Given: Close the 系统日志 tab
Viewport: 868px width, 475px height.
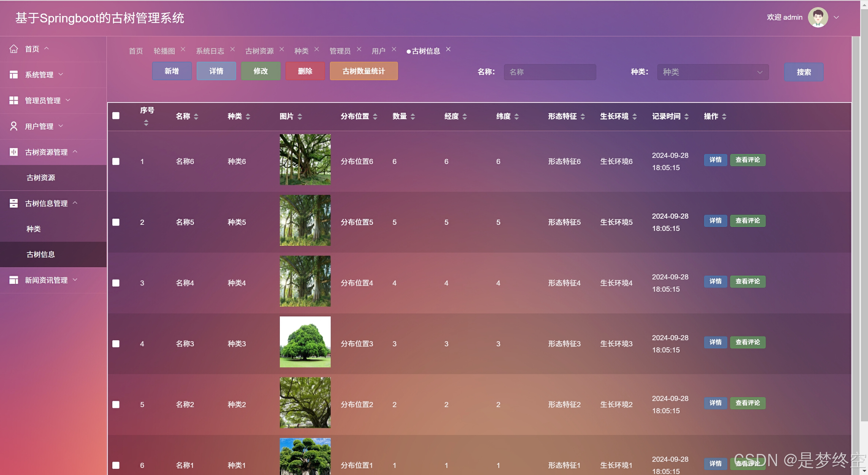Looking at the screenshot, I should pos(232,49).
